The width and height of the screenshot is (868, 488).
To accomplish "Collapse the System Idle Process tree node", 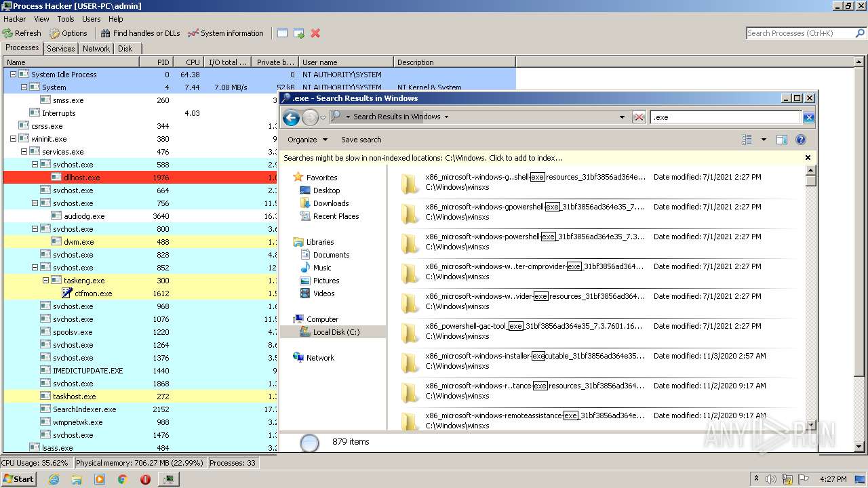I will tap(13, 75).
